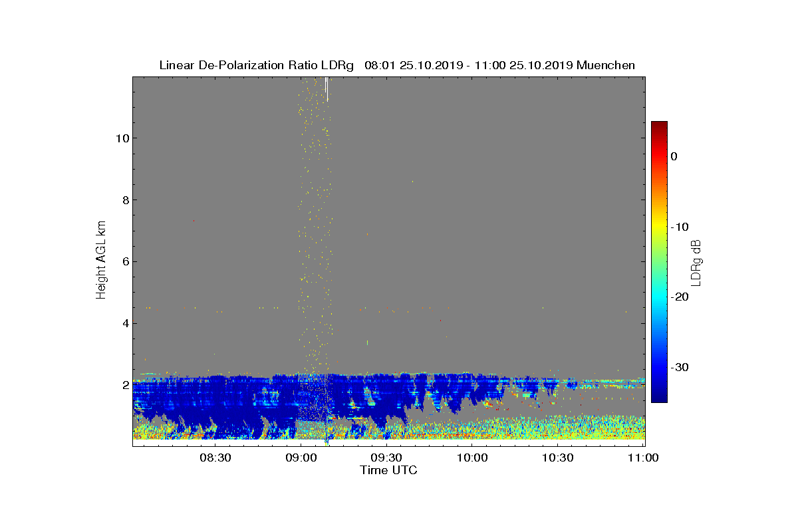Click the dark blue bottom of colorbar
The height and width of the screenshot is (532, 798).
(x=659, y=398)
